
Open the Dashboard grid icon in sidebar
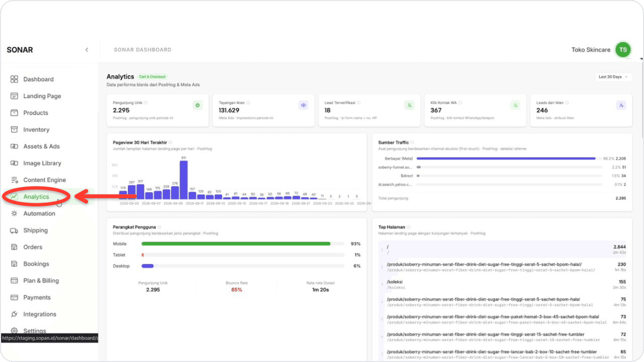tap(14, 79)
